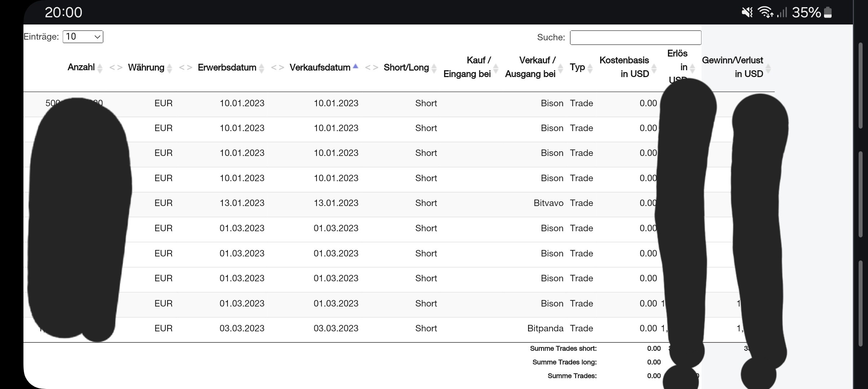Sort by Kostenbasis in USD column
Image resolution: width=868 pixels, height=389 pixels.
(x=654, y=68)
